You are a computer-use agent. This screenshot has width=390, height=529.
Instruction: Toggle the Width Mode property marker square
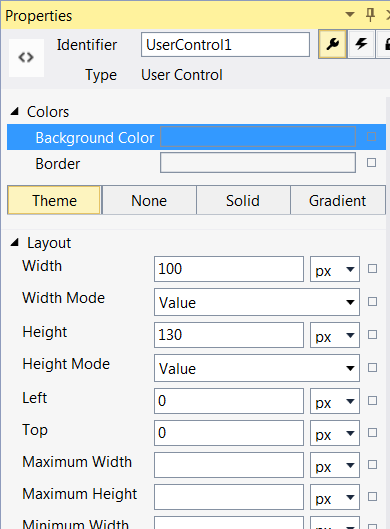[372, 302]
